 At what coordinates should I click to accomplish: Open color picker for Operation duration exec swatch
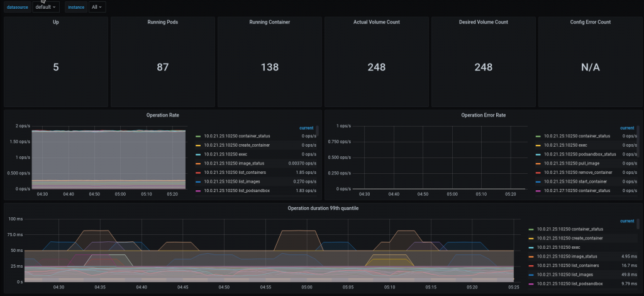point(531,248)
